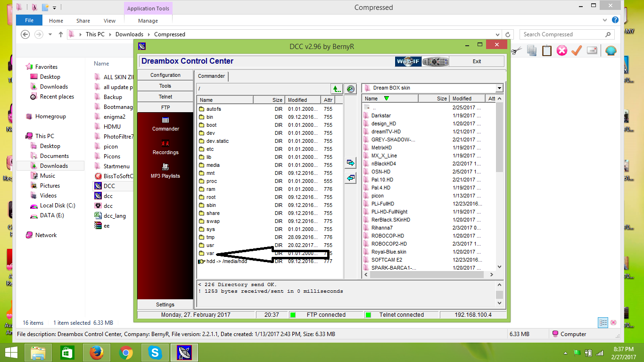Select the MetrixHD skin folder

point(381,148)
